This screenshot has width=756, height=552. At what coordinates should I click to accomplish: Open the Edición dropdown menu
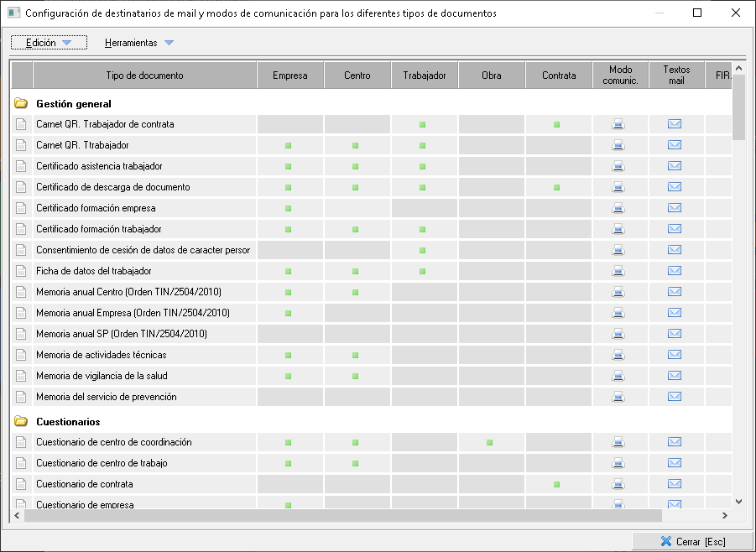[x=49, y=43]
